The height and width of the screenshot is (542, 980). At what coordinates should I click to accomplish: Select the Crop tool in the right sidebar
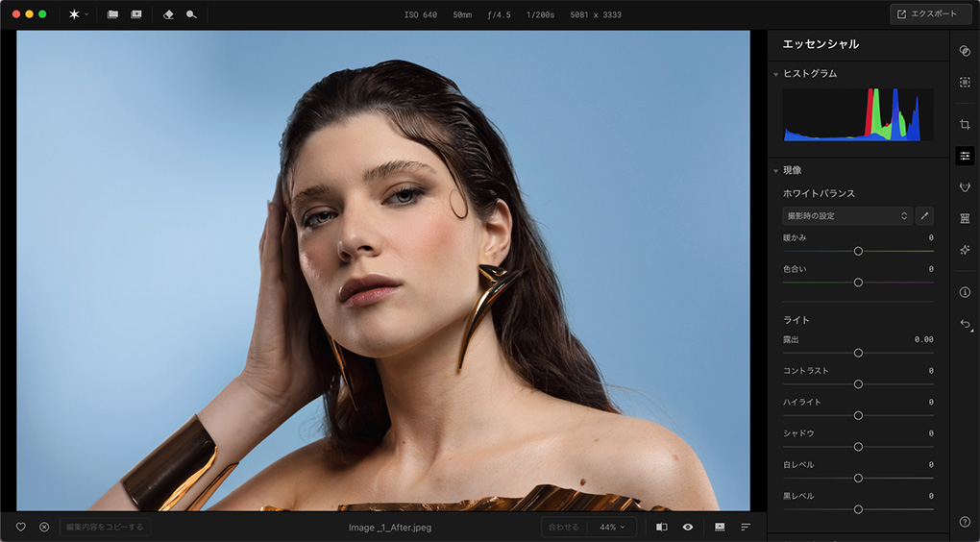tap(965, 124)
